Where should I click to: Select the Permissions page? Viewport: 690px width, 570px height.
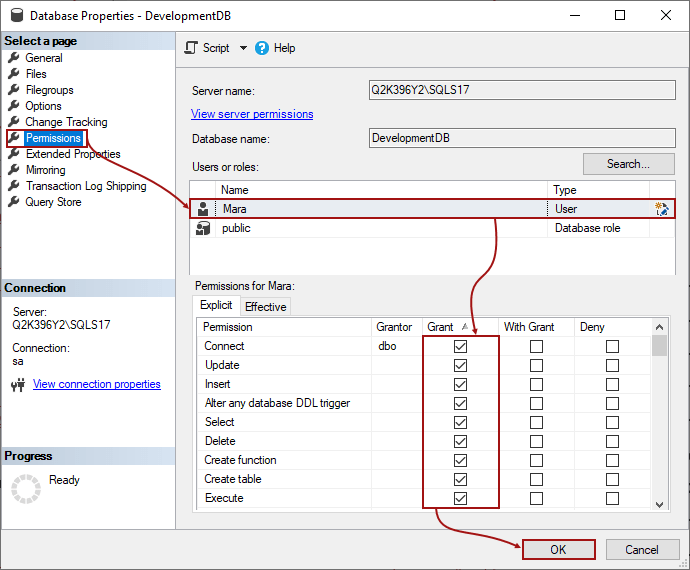click(53, 138)
